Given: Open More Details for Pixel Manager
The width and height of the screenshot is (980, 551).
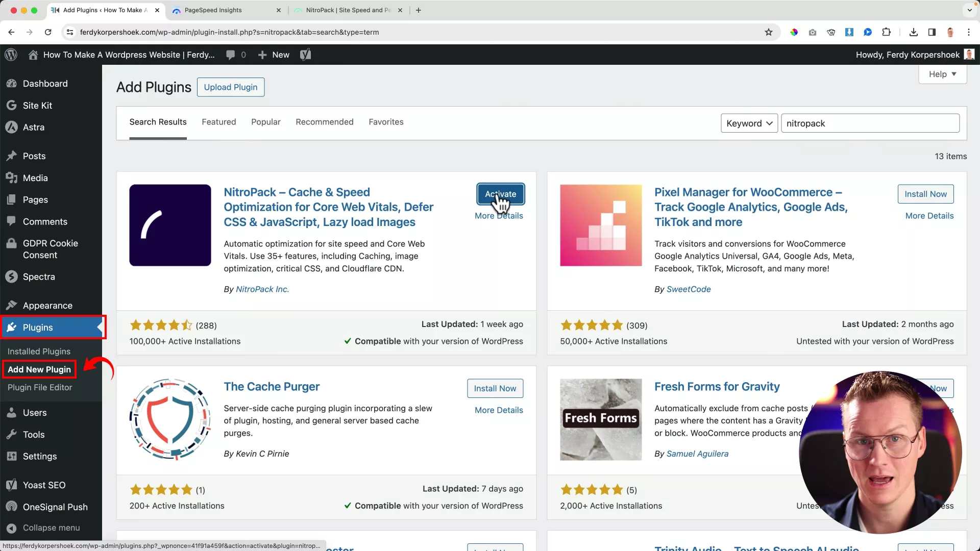Looking at the screenshot, I should [929, 215].
